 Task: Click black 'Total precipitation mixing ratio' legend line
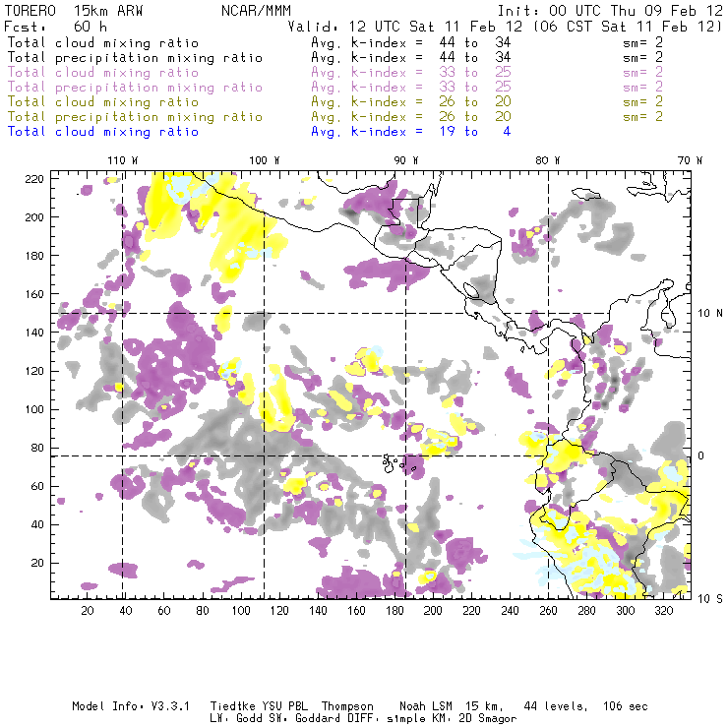coord(135,58)
